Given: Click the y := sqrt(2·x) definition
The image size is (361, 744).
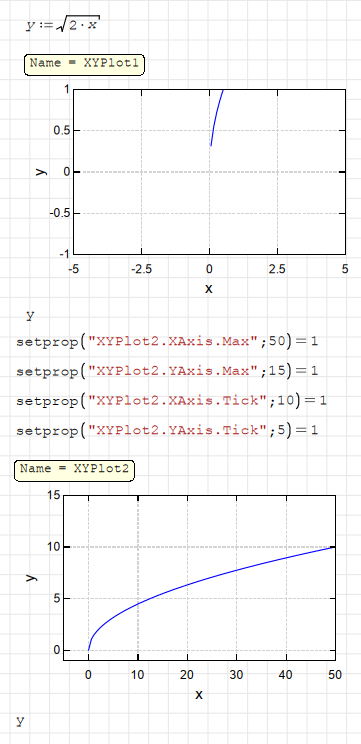Looking at the screenshot, I should click(x=63, y=24).
